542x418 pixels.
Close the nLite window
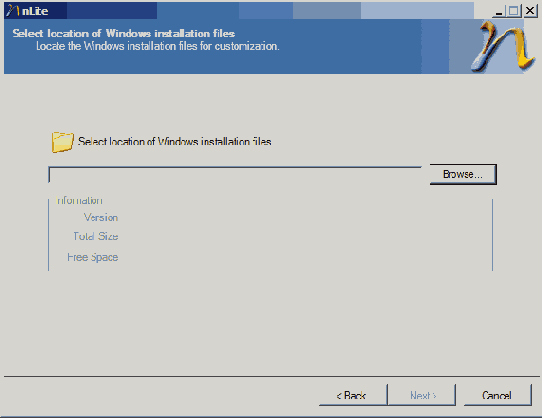[x=530, y=11]
